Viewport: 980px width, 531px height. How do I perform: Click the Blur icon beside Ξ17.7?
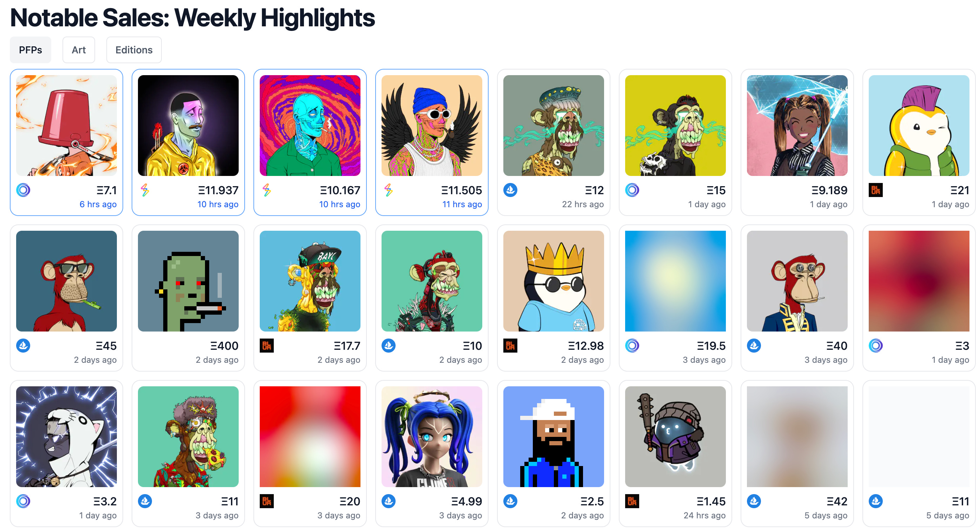(267, 346)
